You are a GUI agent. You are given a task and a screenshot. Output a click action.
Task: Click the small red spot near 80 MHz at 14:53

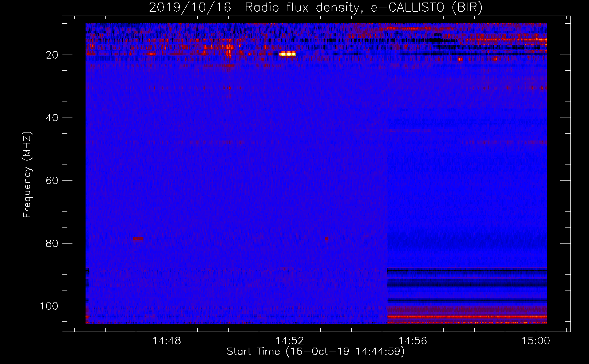coord(326,239)
